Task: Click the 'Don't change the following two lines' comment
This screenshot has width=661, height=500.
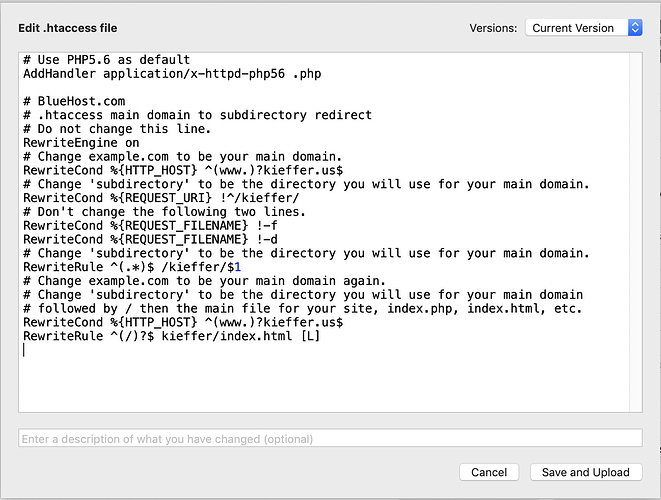Action: tap(164, 212)
